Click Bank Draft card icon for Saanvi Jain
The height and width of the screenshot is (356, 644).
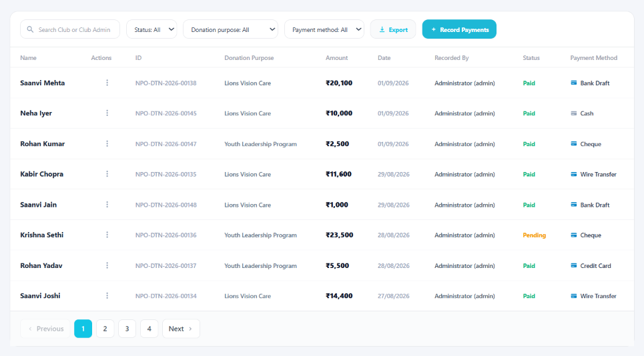click(x=574, y=204)
